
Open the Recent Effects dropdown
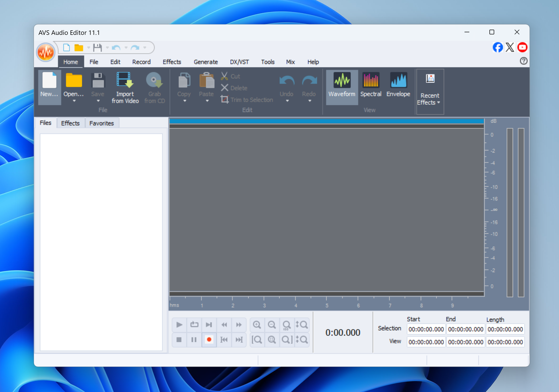(x=430, y=92)
